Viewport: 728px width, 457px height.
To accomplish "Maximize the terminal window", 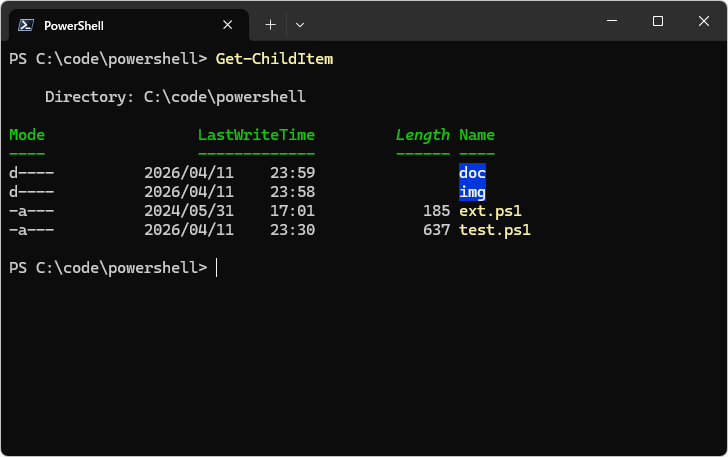I will (x=658, y=21).
